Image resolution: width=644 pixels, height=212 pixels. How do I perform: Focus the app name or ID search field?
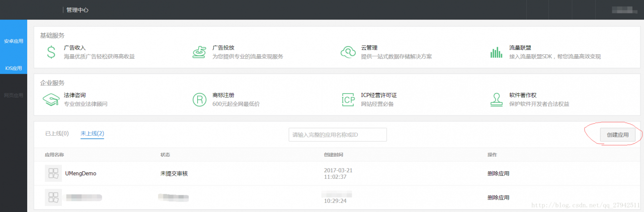338,135
